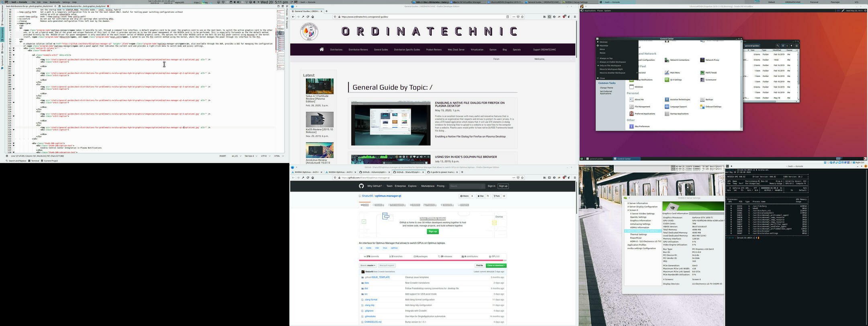Click the Kate minimap scrollbar
The width and height of the screenshot is (868, 326).
pyautogui.click(x=280, y=80)
